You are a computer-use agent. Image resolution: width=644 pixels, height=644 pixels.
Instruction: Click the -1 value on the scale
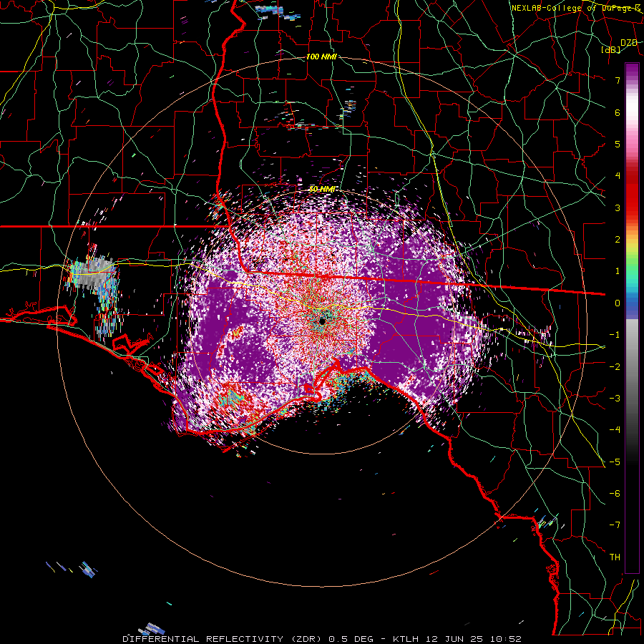[615, 335]
